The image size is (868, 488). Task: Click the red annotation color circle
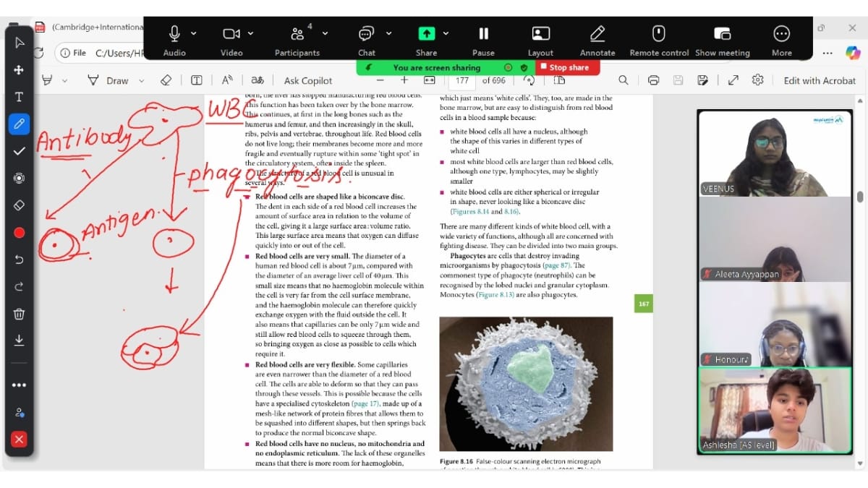point(19,232)
